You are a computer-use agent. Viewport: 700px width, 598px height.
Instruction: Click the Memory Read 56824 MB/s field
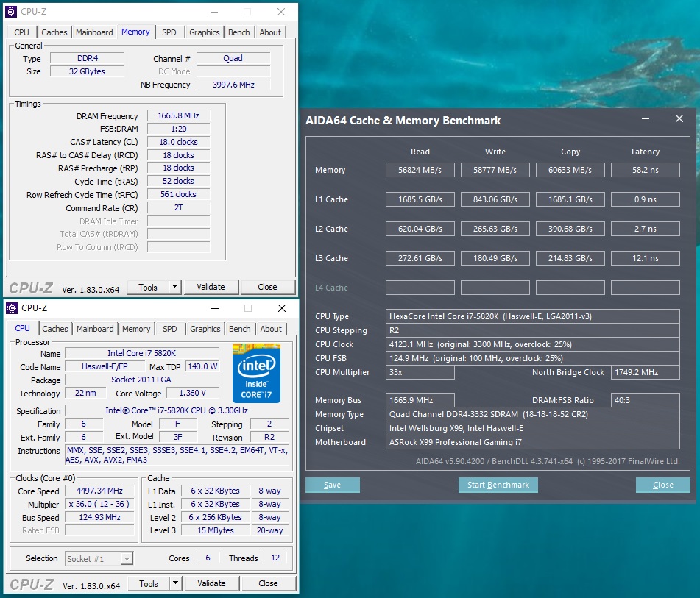pos(420,170)
